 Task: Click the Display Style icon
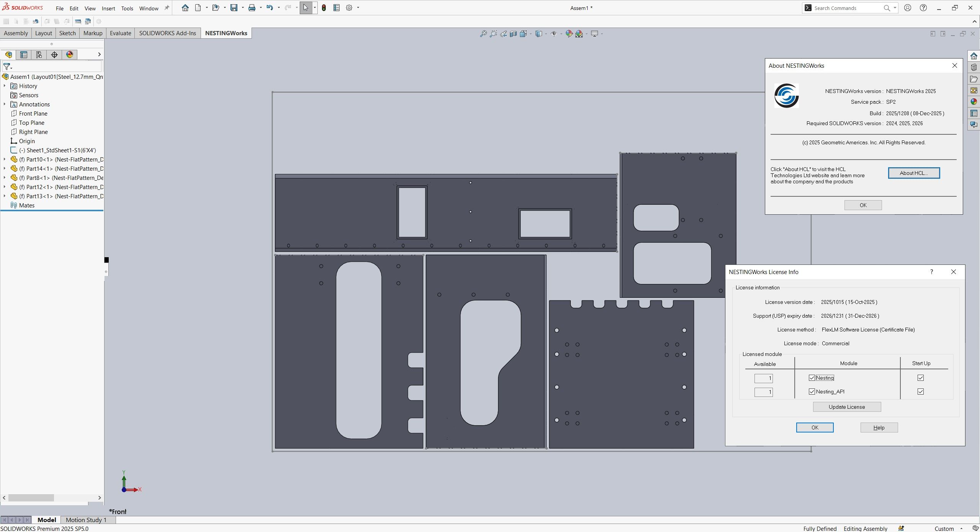[x=539, y=34]
